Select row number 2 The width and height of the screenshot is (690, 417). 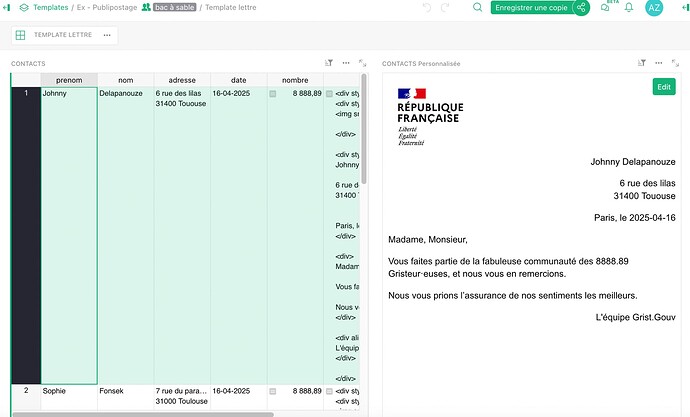click(x=26, y=397)
